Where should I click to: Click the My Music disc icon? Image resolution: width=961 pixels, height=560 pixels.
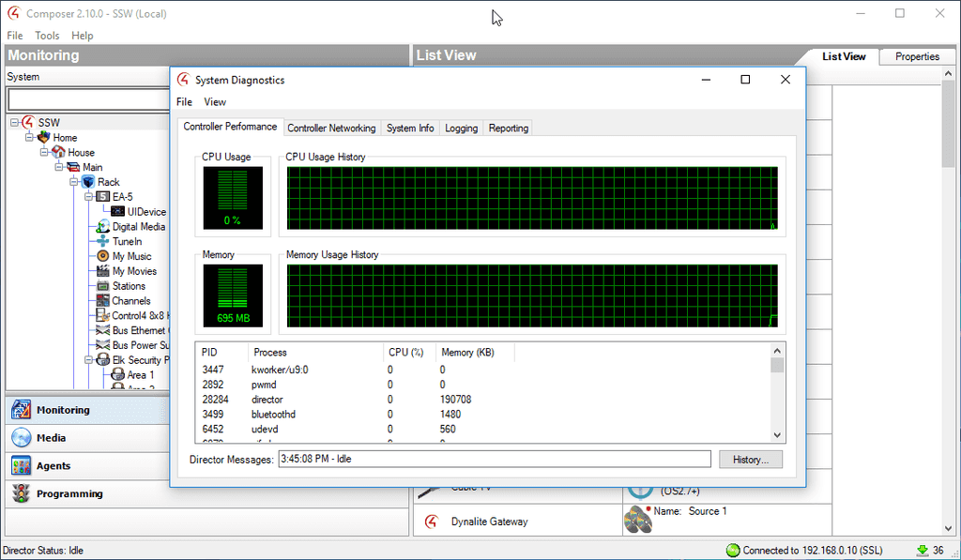pyautogui.click(x=103, y=256)
